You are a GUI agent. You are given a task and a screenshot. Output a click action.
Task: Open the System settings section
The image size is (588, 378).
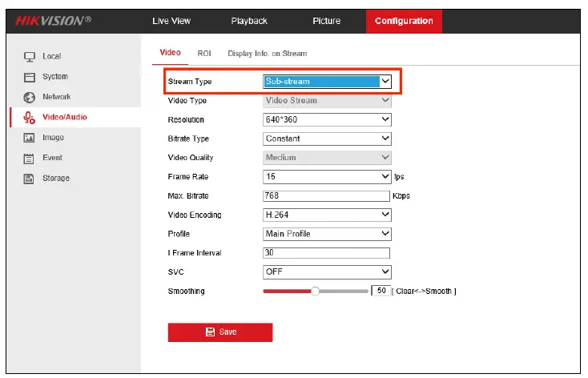(x=55, y=77)
